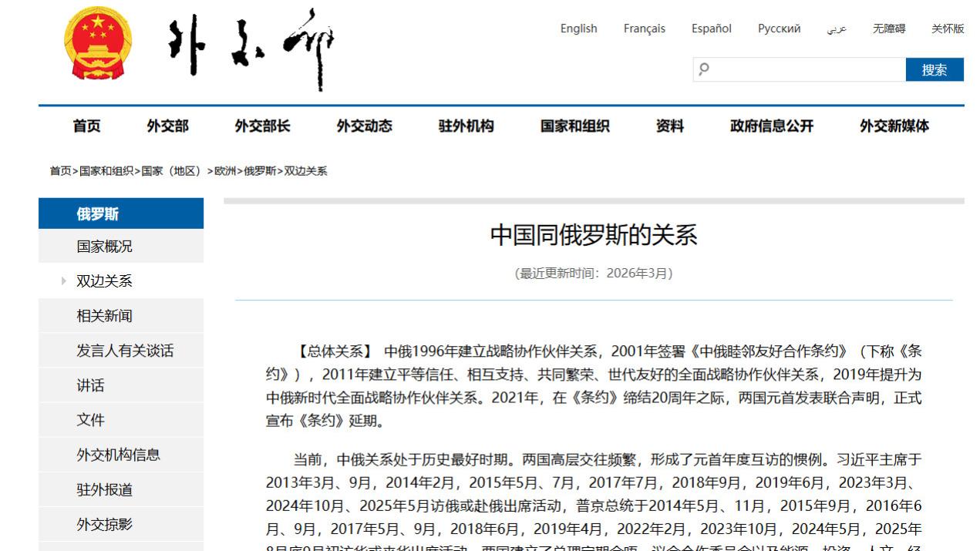Screen dimensions: 980x551
Task: Open 外交动态 menu item
Action: [x=364, y=126]
